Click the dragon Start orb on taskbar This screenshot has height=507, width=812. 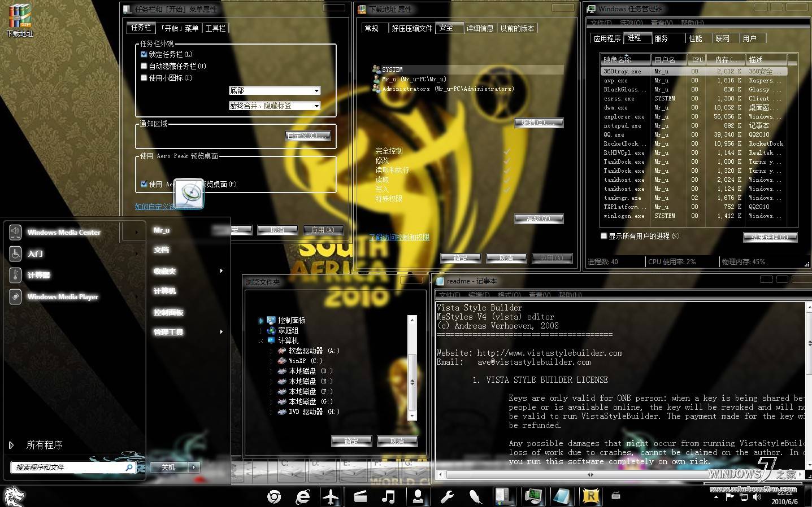[x=14, y=497]
